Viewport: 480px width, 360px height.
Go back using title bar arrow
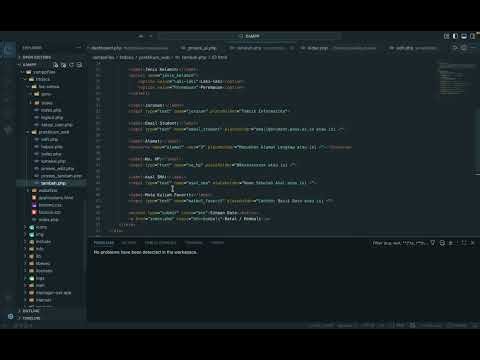click(x=141, y=36)
